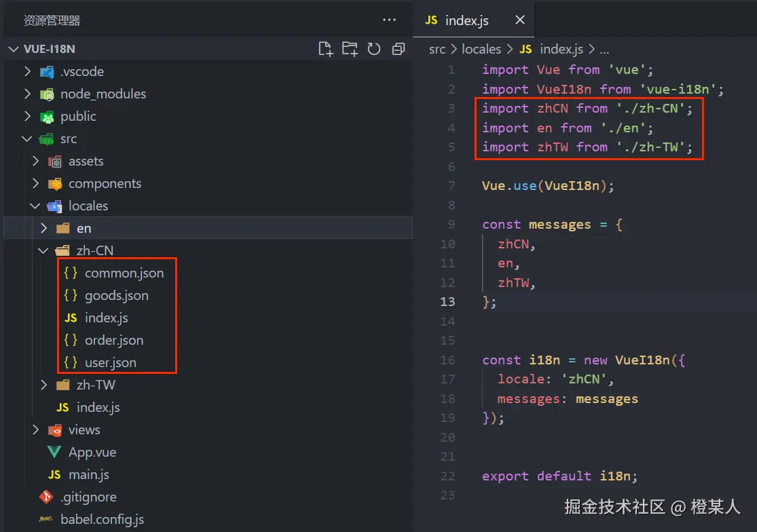This screenshot has width=757, height=532.
Task: Open user.json file
Action: point(111,362)
